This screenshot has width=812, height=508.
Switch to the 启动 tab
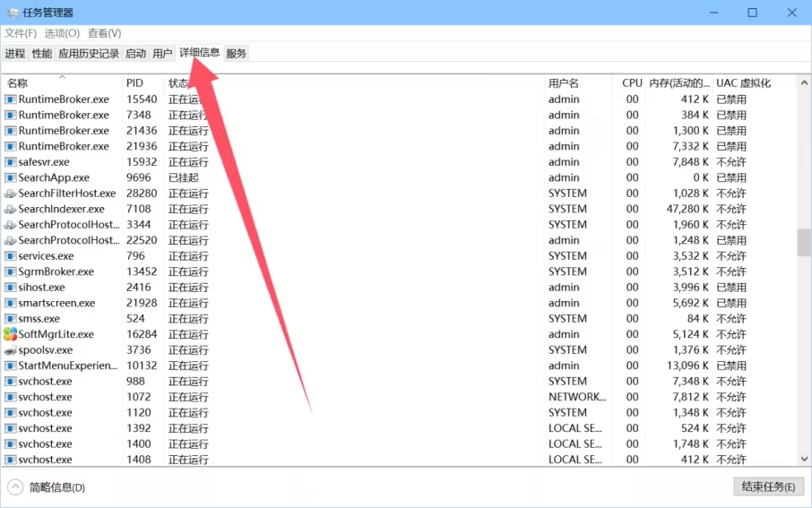point(135,54)
